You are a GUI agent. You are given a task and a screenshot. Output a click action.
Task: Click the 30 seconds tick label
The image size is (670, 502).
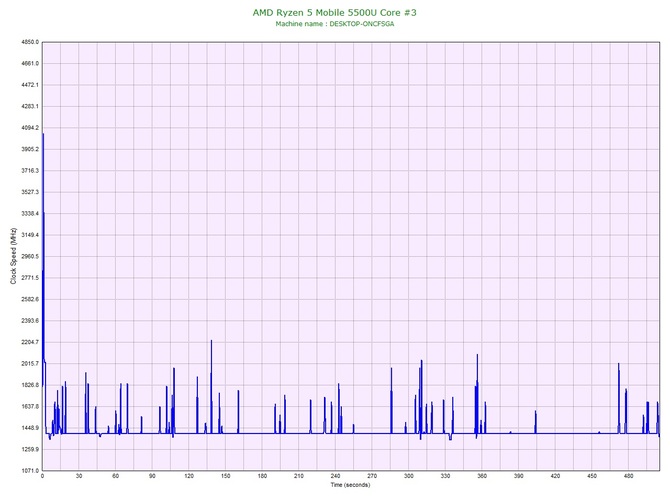click(x=79, y=476)
